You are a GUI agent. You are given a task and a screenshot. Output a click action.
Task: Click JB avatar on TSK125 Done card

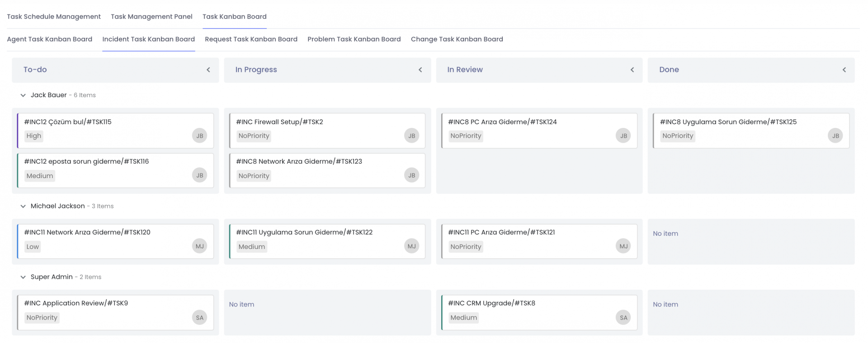[835, 136]
